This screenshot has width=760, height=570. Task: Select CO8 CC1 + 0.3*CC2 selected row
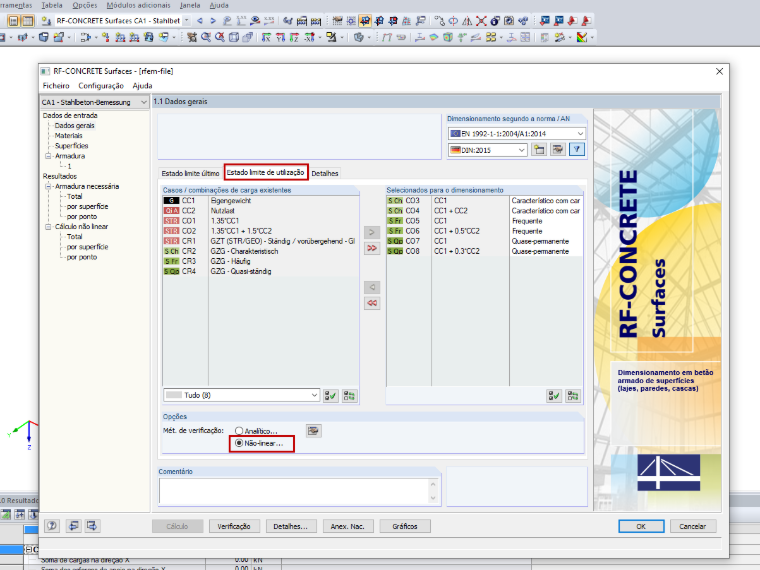[x=484, y=251]
